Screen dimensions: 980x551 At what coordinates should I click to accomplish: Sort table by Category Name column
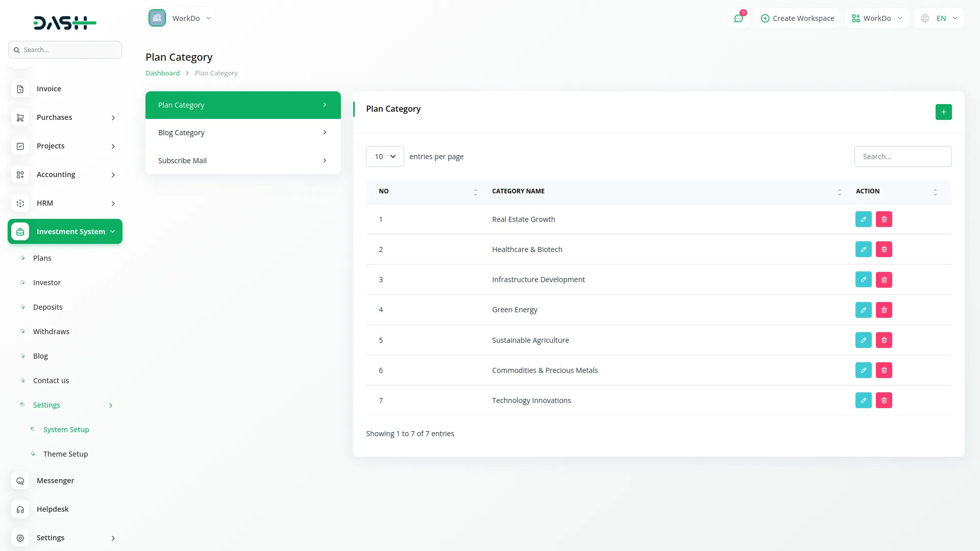coord(518,191)
